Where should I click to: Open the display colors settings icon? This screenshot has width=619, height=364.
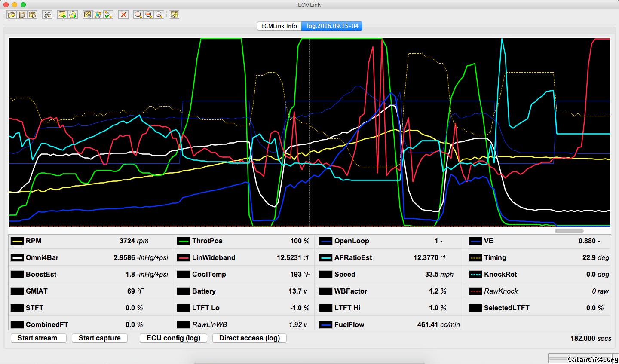98,15
